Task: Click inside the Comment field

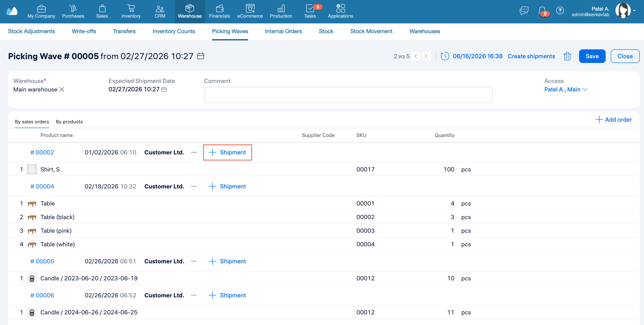Action: 348,95
